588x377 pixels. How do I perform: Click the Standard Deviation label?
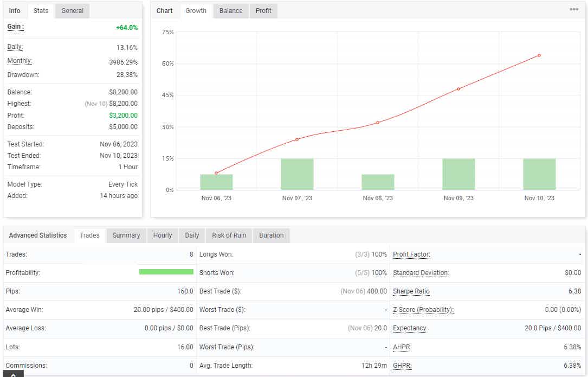421,273
